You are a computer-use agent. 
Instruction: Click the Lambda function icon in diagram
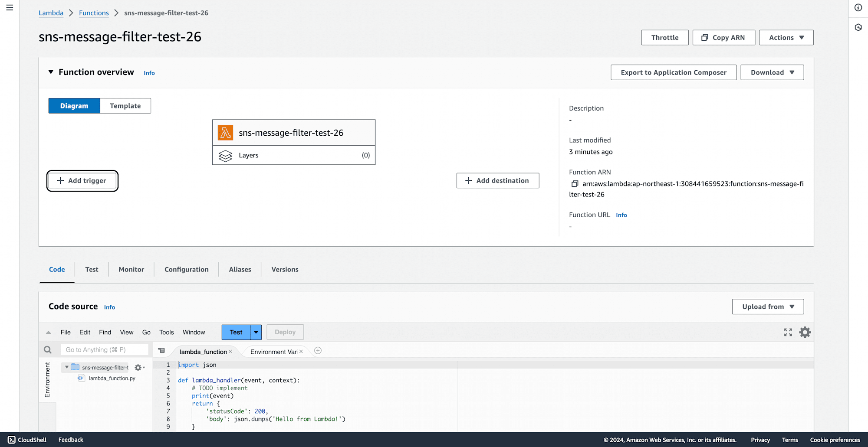click(225, 133)
